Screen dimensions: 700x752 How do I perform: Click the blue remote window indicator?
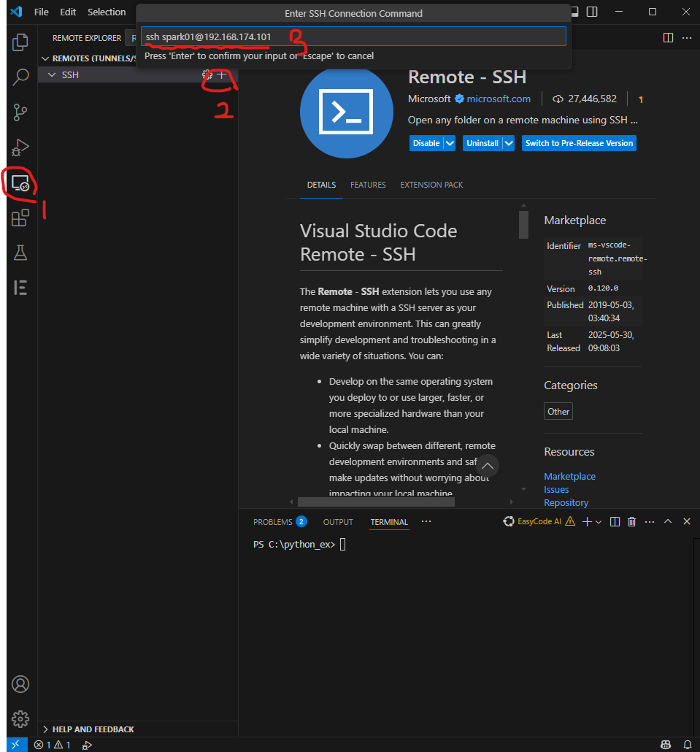(15, 745)
